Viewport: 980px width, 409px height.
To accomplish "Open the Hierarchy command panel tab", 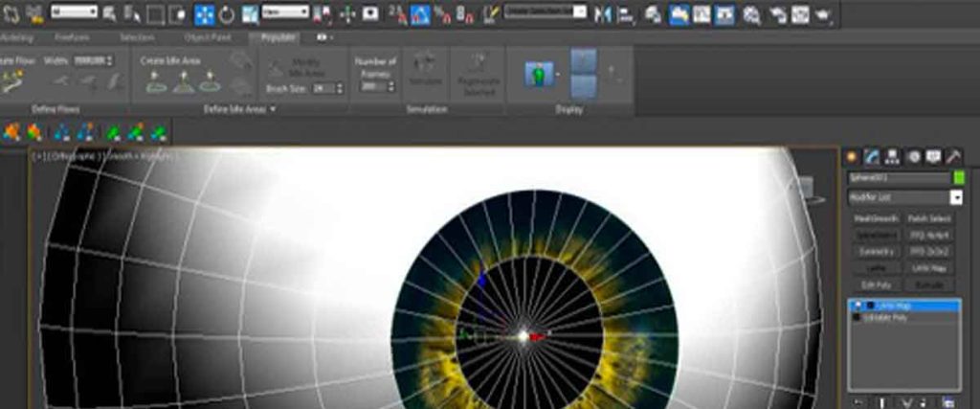I will pos(893,157).
